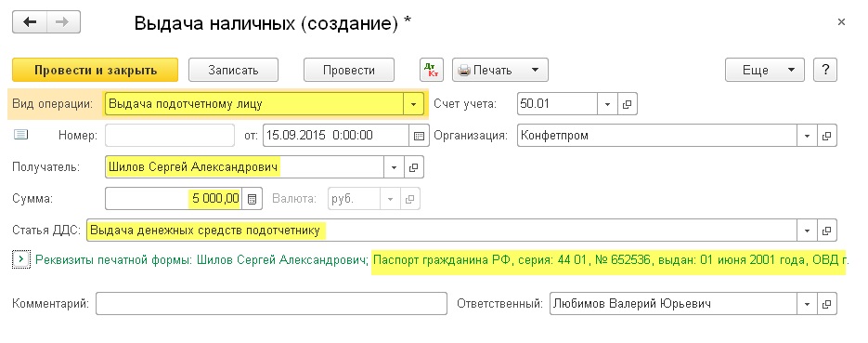Click the document list icon beside 'Номер'
Viewport: 868px width, 343px height.
click(x=21, y=135)
